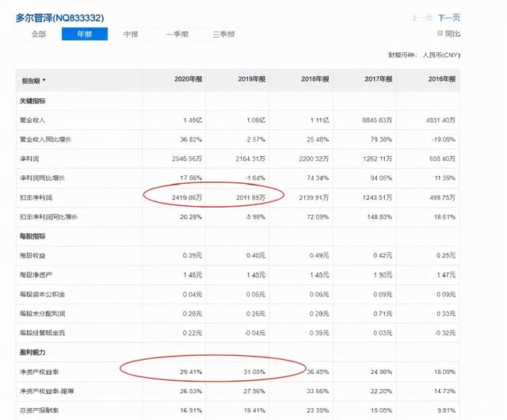Select the 净利润 row label
507x420 pixels.
(x=29, y=158)
